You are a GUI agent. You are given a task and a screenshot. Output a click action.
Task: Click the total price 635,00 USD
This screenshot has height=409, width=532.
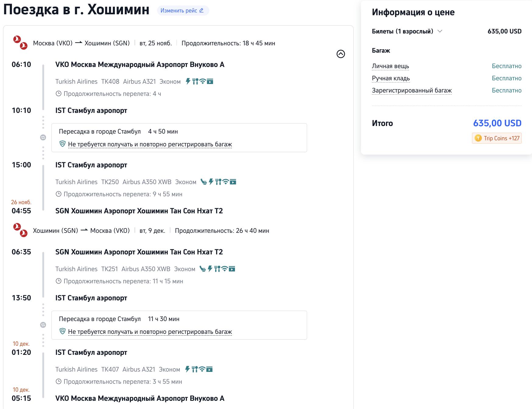[497, 123]
